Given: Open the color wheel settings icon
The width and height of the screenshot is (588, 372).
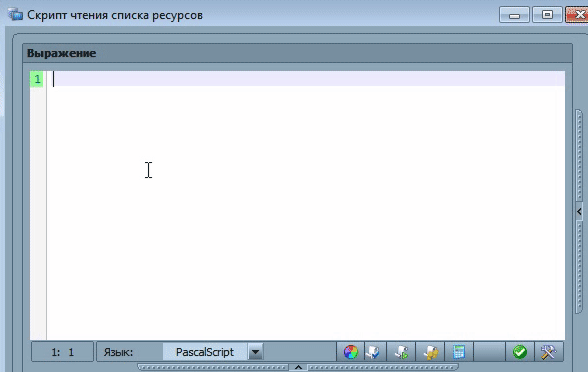Looking at the screenshot, I should pyautogui.click(x=351, y=352).
